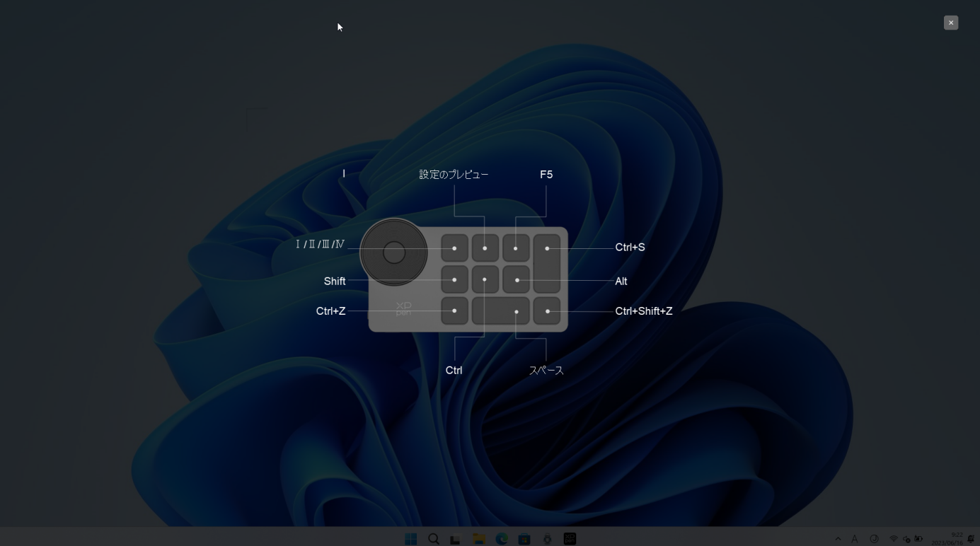Open File Explorer from the taskbar
The height and width of the screenshot is (546, 980).
point(478,539)
